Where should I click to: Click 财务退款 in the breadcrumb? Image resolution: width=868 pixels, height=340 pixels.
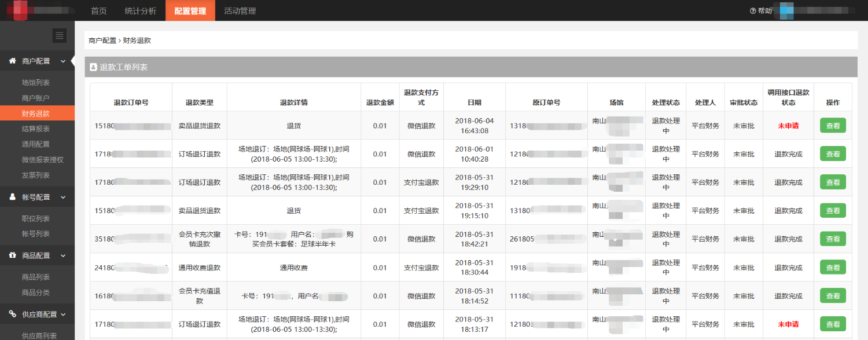(137, 41)
